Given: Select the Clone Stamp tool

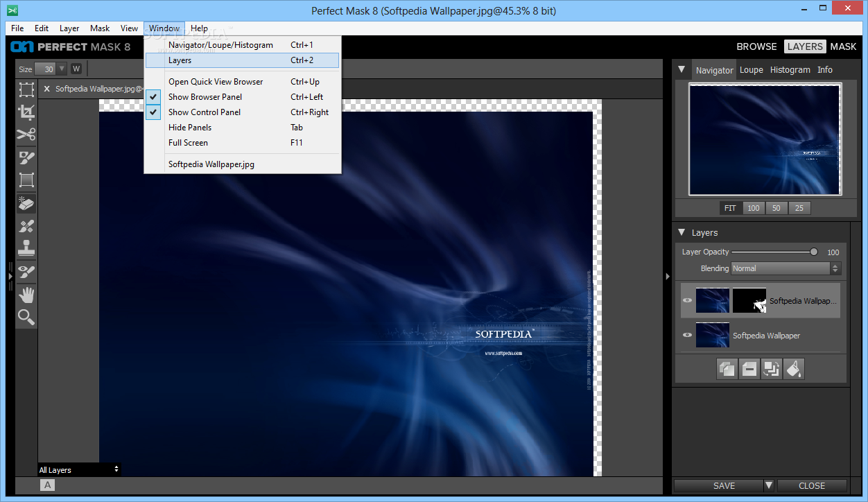Looking at the screenshot, I should tap(26, 248).
